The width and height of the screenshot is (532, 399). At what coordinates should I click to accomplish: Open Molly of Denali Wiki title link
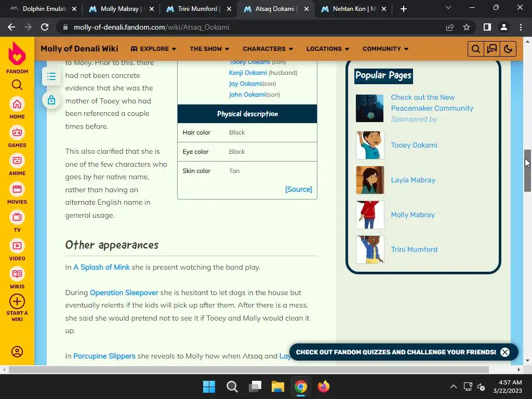point(79,48)
